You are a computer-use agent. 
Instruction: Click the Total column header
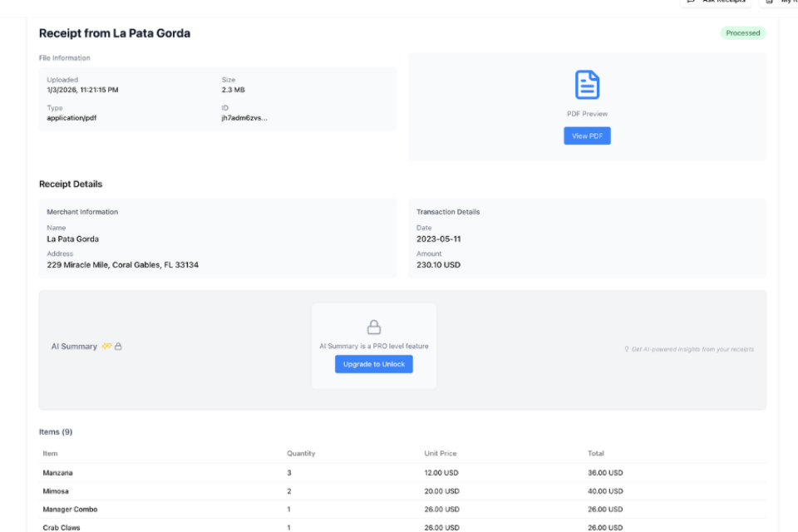coord(596,454)
